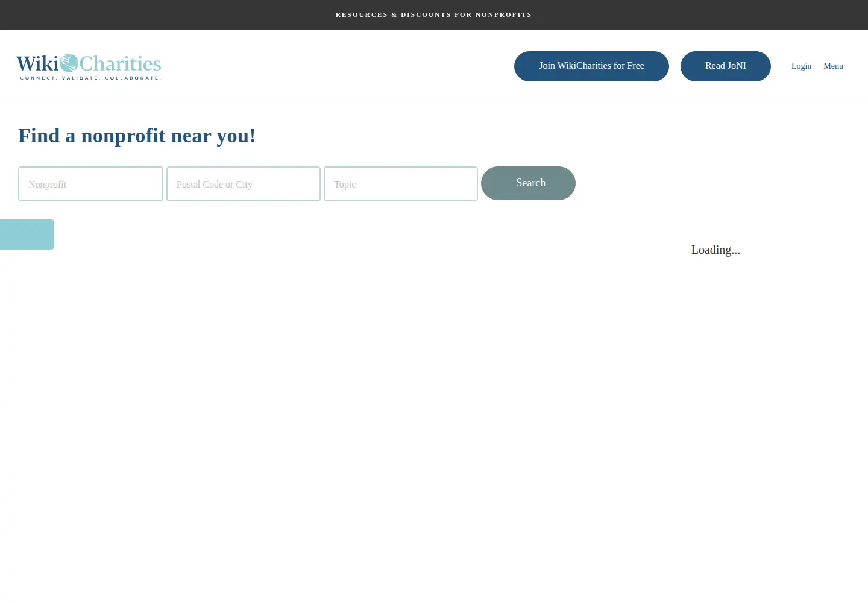
Task: Click the word CONNECT in logo tagline
Action: (x=39, y=78)
